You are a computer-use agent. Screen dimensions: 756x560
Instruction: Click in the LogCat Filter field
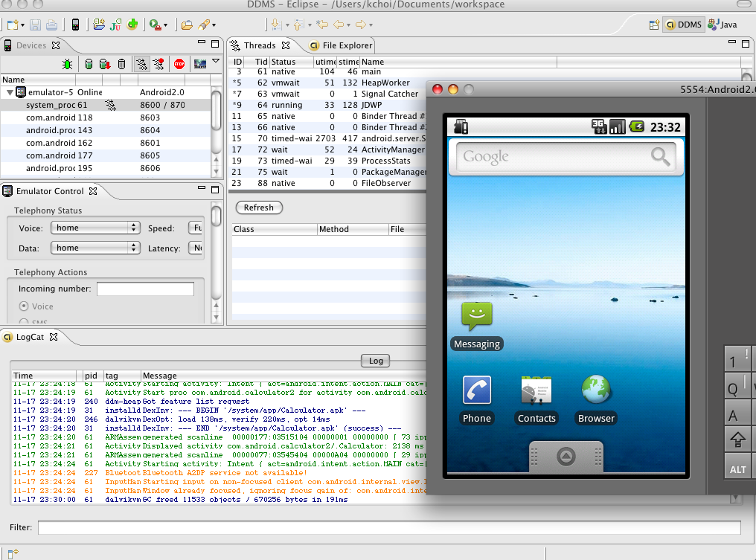[389, 528]
